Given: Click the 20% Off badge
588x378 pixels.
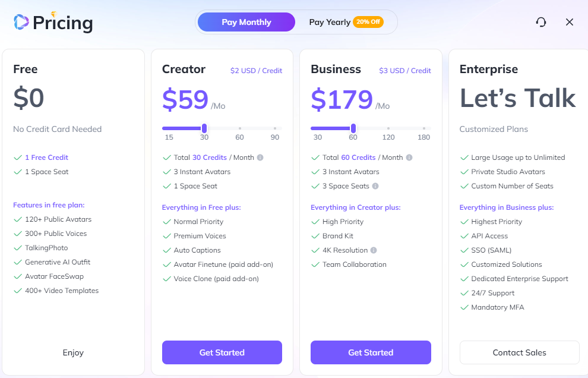Looking at the screenshot, I should point(368,22).
